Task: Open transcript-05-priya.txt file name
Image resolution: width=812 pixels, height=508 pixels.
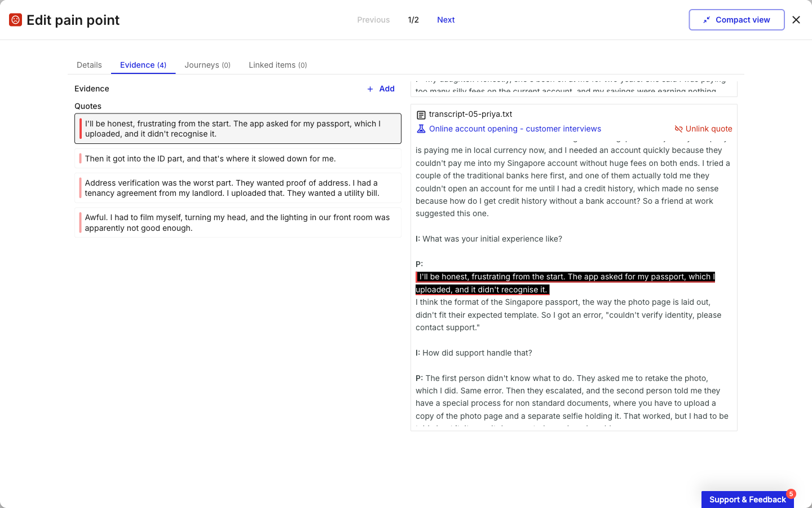Action: pyautogui.click(x=470, y=114)
